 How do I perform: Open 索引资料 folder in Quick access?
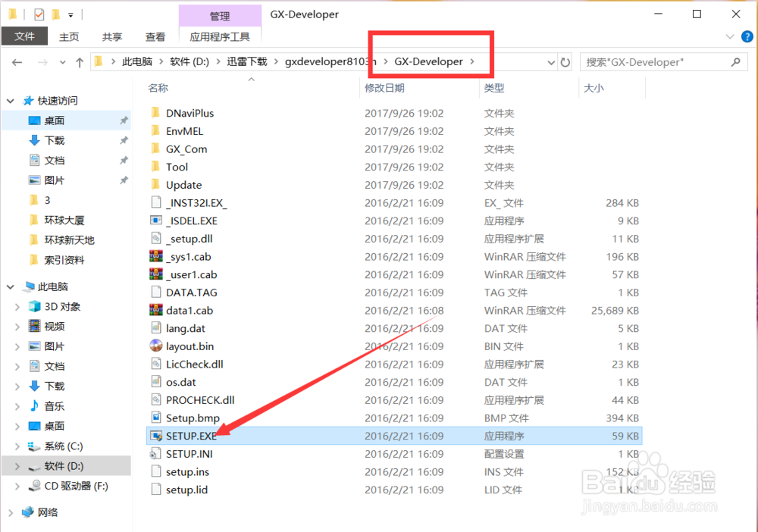(x=64, y=260)
